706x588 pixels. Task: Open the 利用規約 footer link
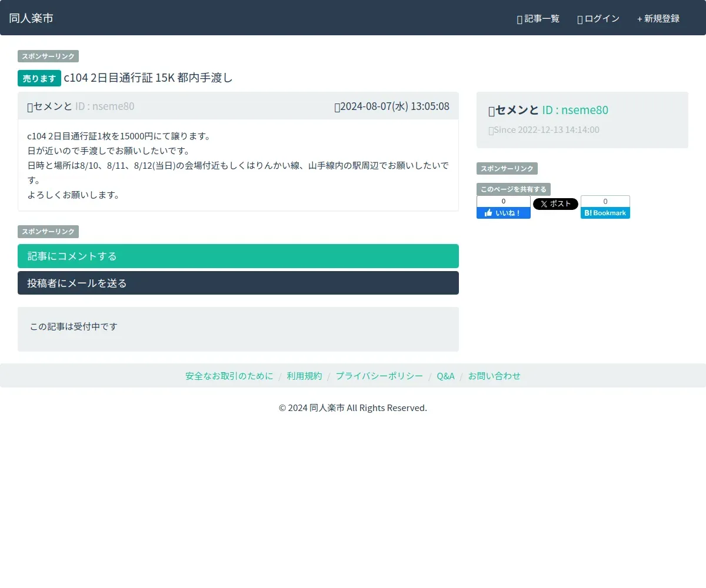(x=305, y=376)
